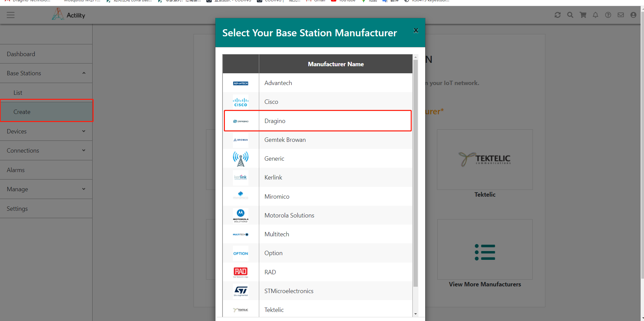Screen dimensions: 644x321
Task: Click the list scrollbar down arrow
Action: point(415,314)
